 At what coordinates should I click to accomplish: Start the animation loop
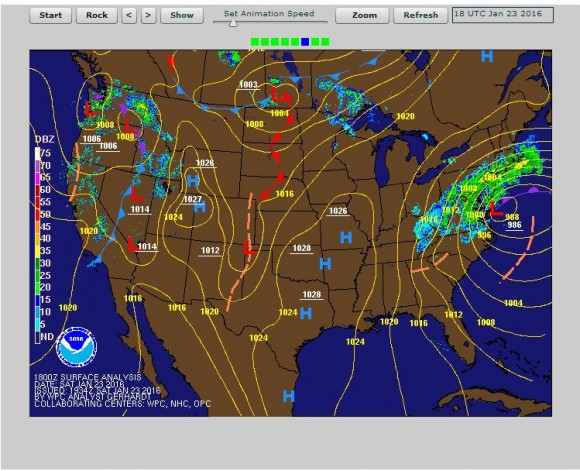pos(50,16)
